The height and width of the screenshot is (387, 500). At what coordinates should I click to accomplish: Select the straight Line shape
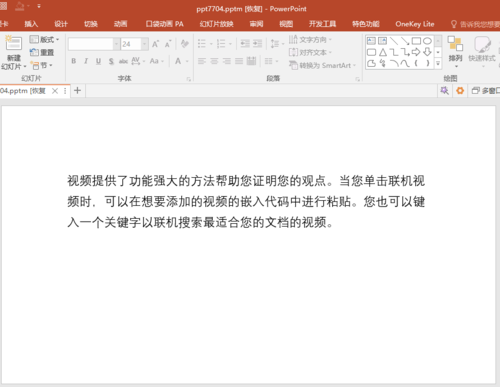point(394,41)
